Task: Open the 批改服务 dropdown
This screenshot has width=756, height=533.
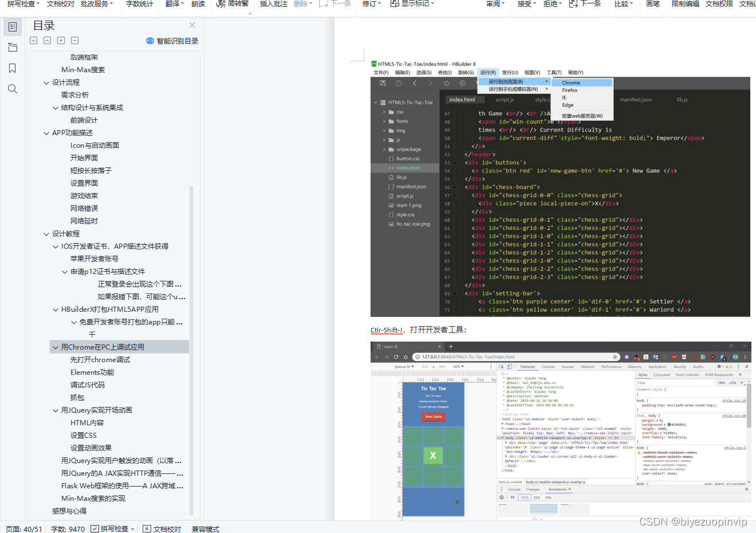Action: tap(111, 3)
